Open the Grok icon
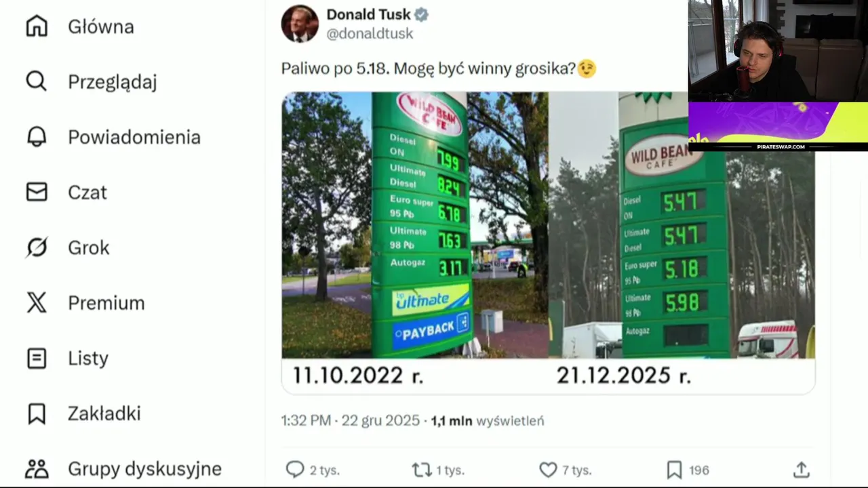 tap(37, 247)
